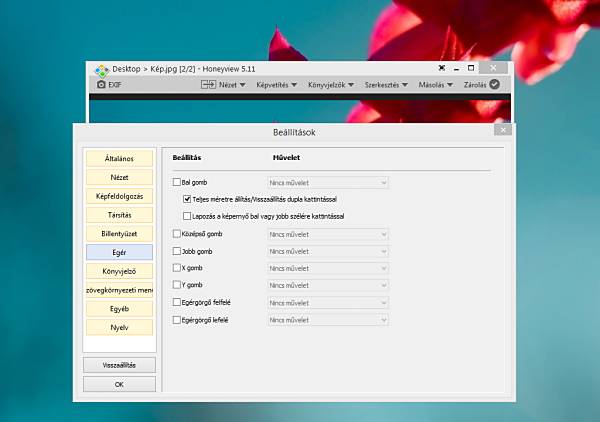Switch to Képfeldolgozás settings tab

[x=119, y=196]
